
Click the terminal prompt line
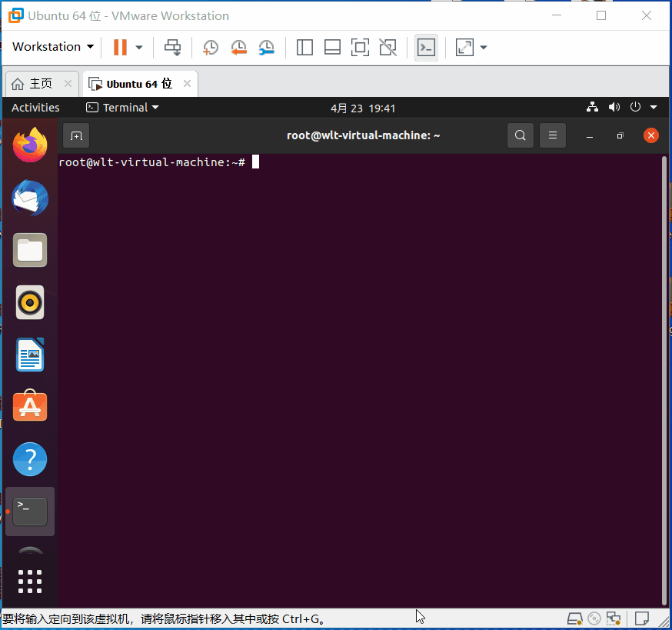point(158,162)
